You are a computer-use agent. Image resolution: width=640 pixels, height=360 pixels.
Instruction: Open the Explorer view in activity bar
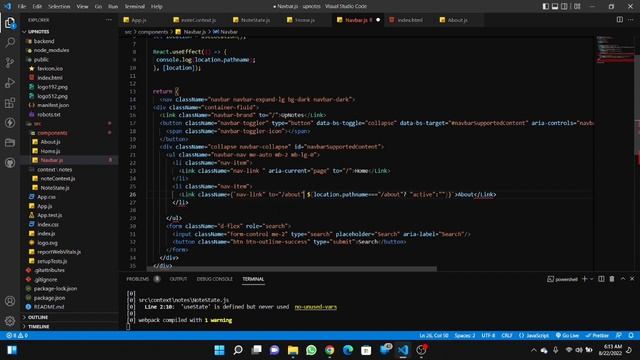[10, 23]
